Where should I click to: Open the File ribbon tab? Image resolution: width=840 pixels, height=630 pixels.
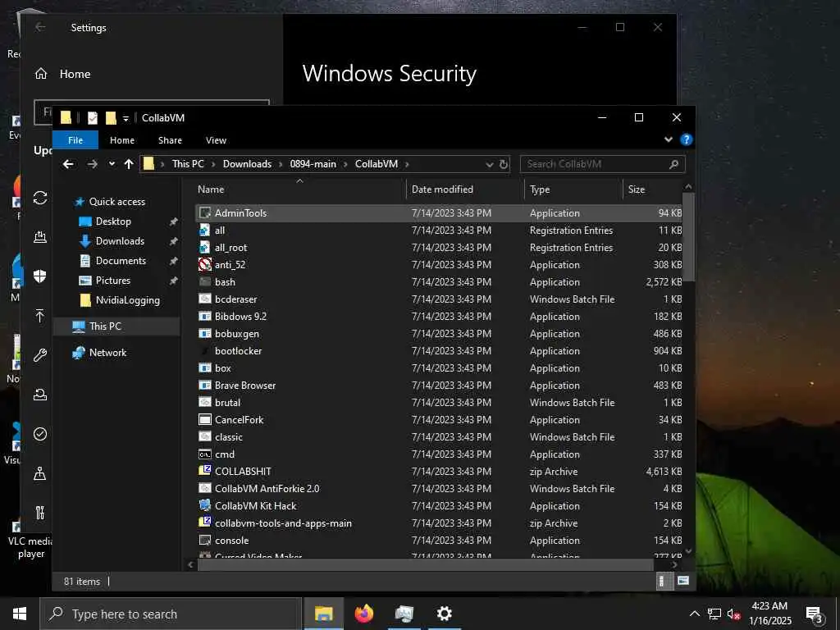(75, 140)
